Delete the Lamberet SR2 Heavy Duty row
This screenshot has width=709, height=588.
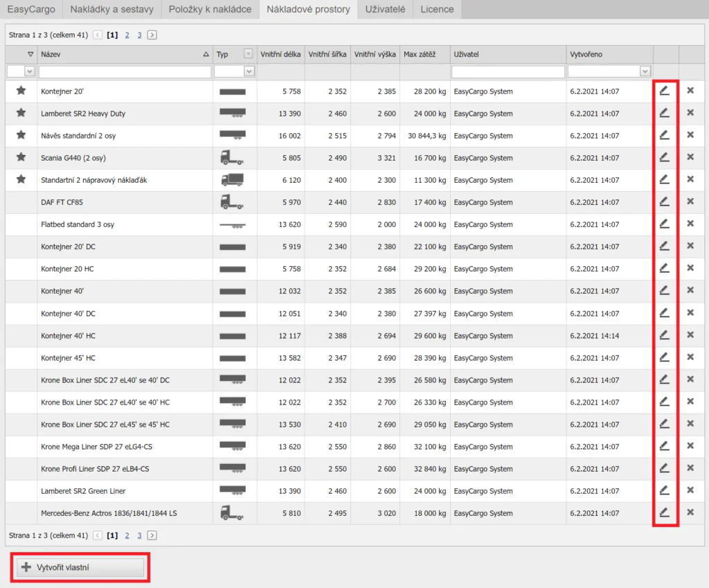[690, 113]
